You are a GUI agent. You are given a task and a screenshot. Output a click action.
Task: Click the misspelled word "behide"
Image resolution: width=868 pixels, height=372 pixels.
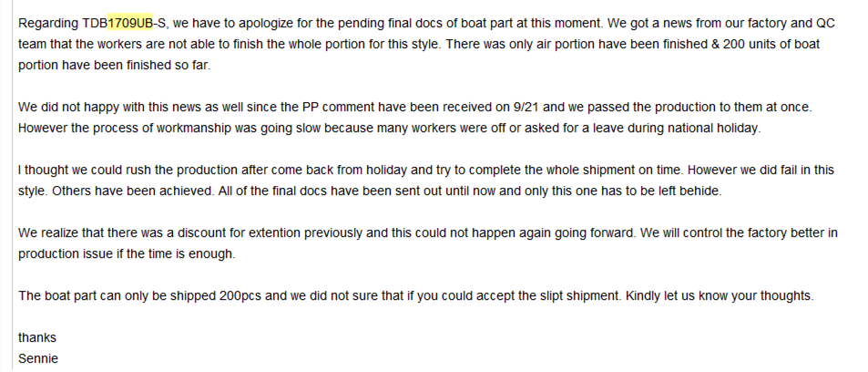[x=705, y=191]
